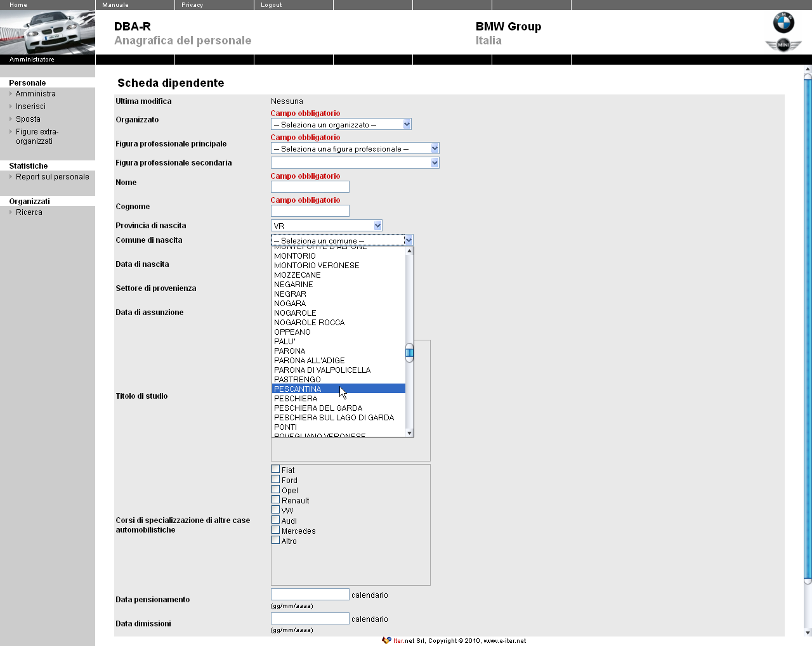
Task: Click page scrollbar up arrow
Action: tap(808, 69)
